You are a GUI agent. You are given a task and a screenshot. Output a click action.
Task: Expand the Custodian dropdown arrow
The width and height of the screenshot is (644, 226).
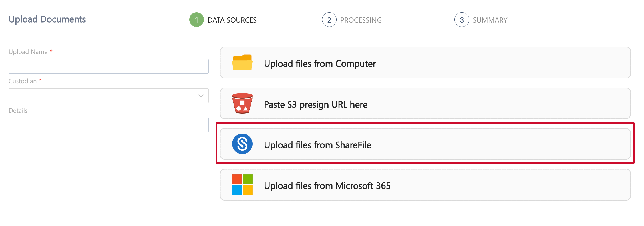(201, 96)
